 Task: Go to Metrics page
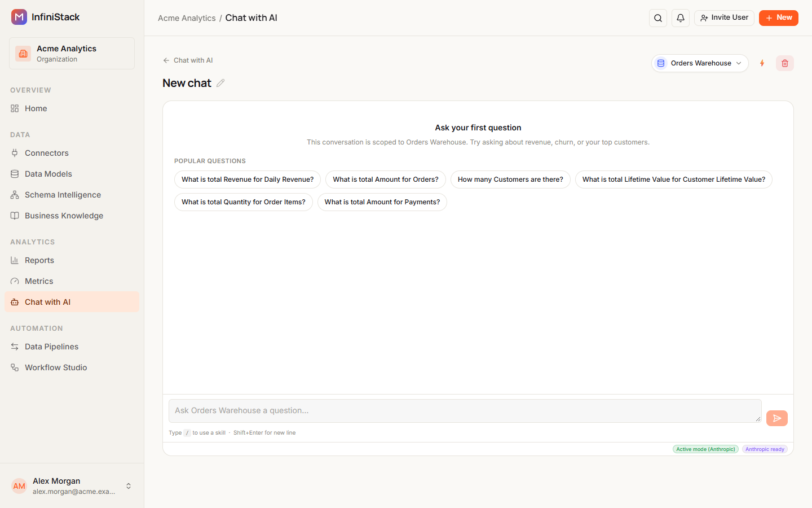72,281
